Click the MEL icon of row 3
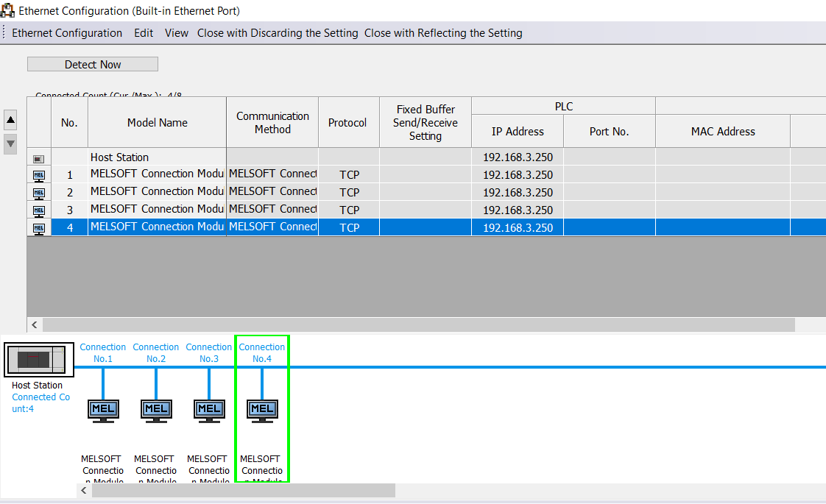The height and width of the screenshot is (504, 826). coord(39,210)
